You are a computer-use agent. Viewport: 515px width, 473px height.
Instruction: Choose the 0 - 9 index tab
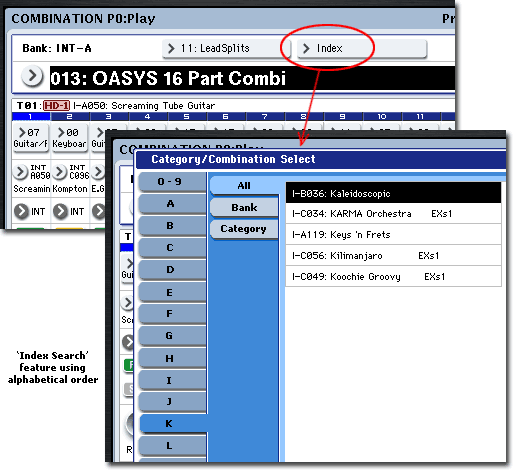point(172,182)
